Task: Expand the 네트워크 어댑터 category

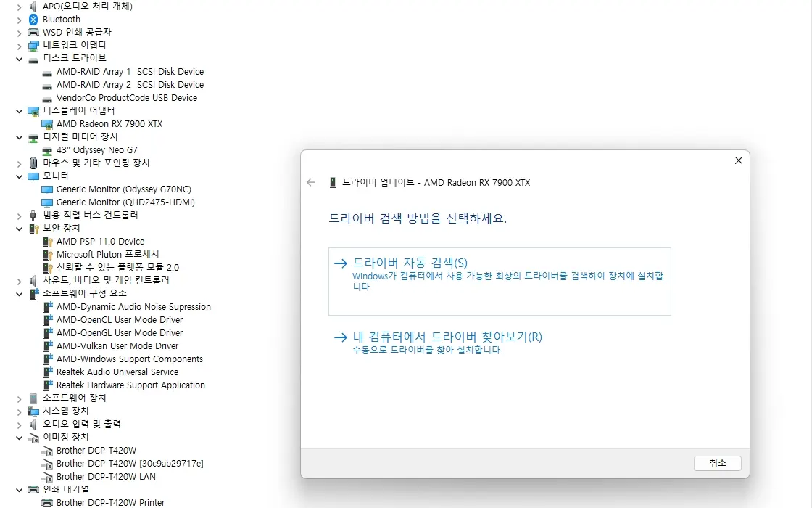Action: 19,46
